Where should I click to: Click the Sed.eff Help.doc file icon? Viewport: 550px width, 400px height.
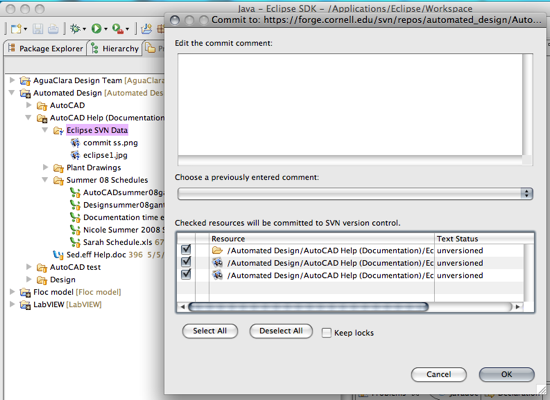(x=58, y=254)
